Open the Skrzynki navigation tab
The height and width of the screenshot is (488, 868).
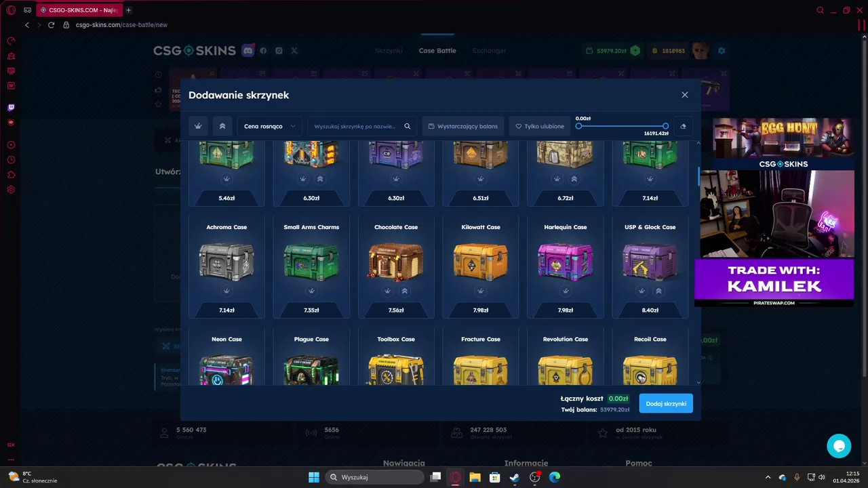[x=389, y=51]
